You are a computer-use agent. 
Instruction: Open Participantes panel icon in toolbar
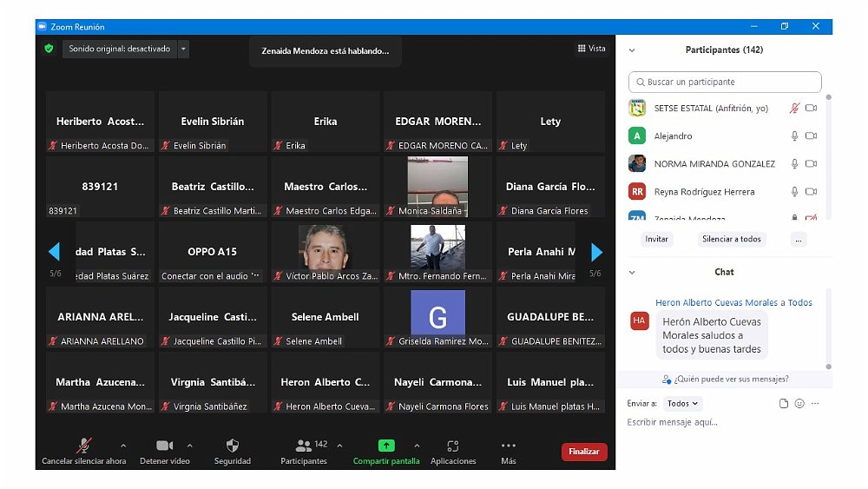[x=304, y=446]
